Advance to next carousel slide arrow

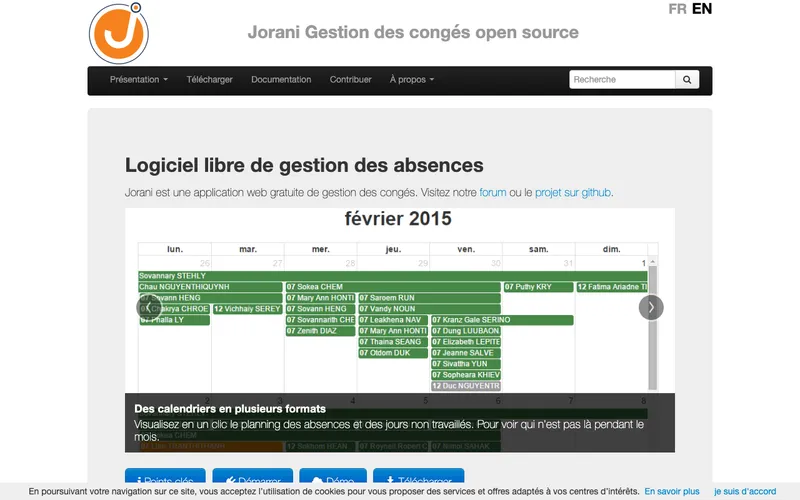[651, 307]
